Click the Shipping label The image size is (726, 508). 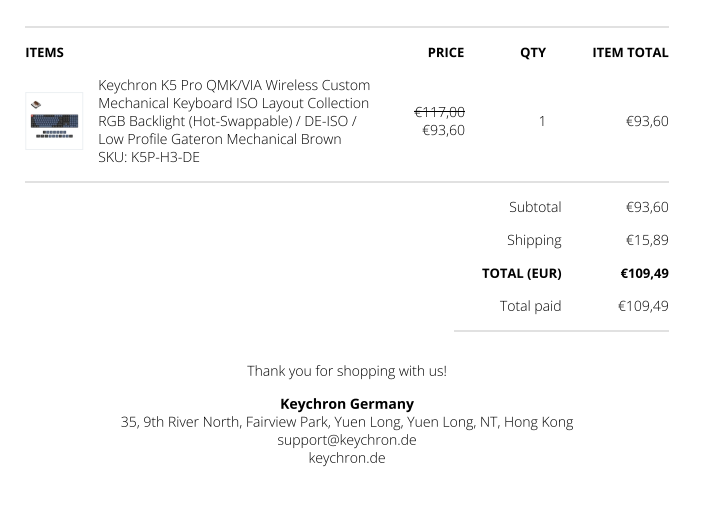(x=534, y=240)
